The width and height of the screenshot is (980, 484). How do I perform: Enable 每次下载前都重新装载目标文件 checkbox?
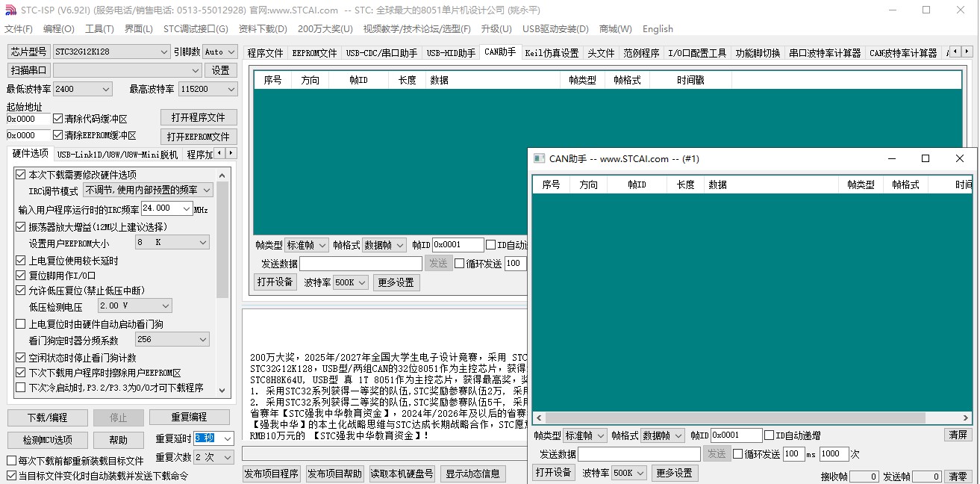pyautogui.click(x=11, y=461)
